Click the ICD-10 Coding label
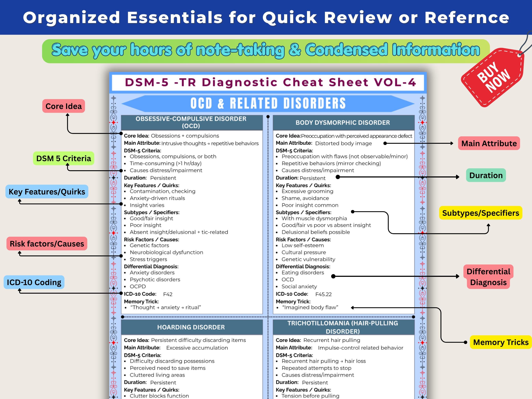The image size is (532, 399). (34, 282)
